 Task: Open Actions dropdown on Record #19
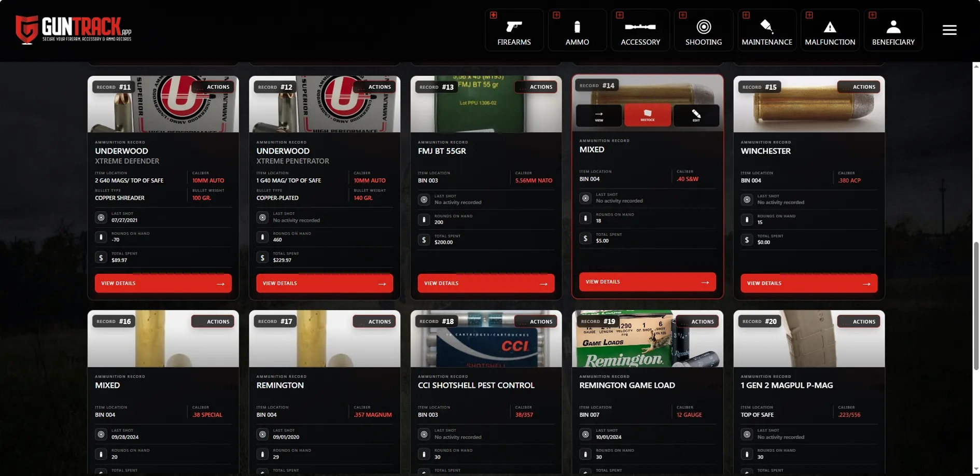pyautogui.click(x=697, y=321)
